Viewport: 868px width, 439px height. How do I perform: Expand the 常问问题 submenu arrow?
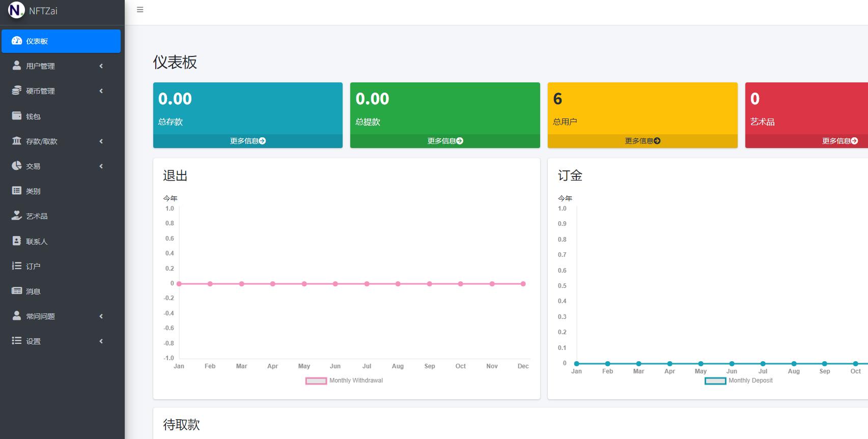(101, 316)
